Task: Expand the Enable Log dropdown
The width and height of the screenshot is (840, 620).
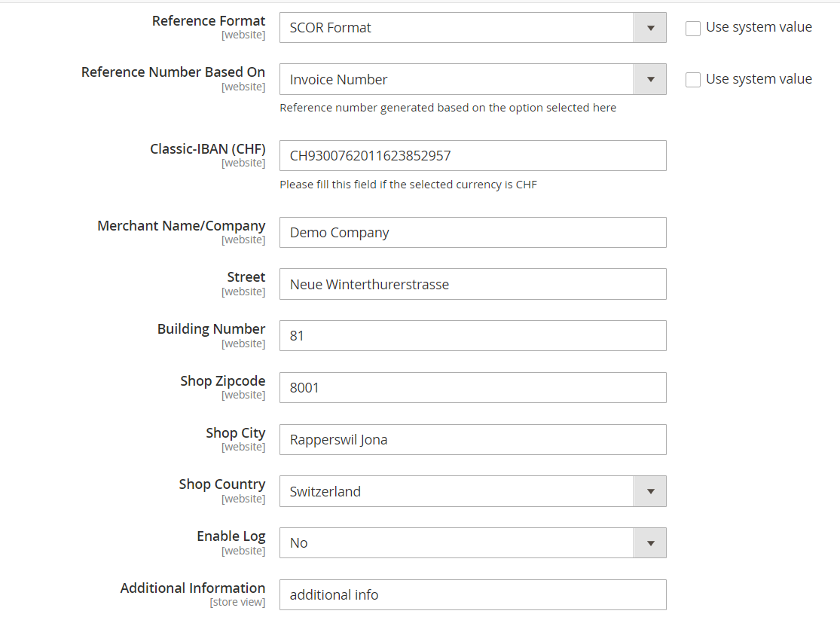Action: tap(472, 542)
